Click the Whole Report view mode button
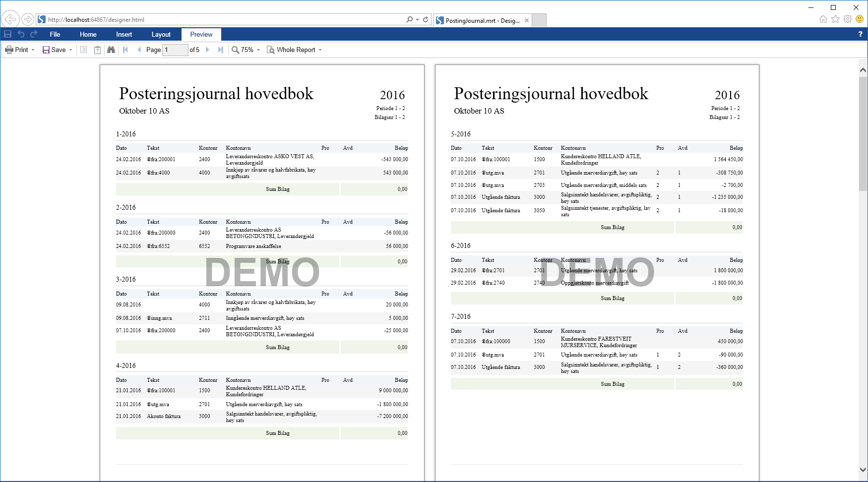The image size is (868, 482). click(x=291, y=50)
